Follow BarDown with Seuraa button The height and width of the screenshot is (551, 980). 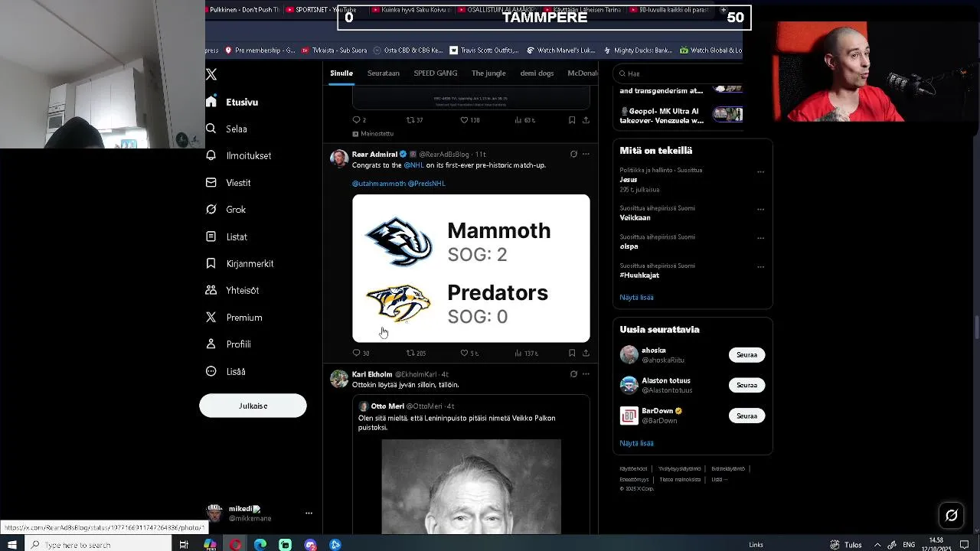746,416
